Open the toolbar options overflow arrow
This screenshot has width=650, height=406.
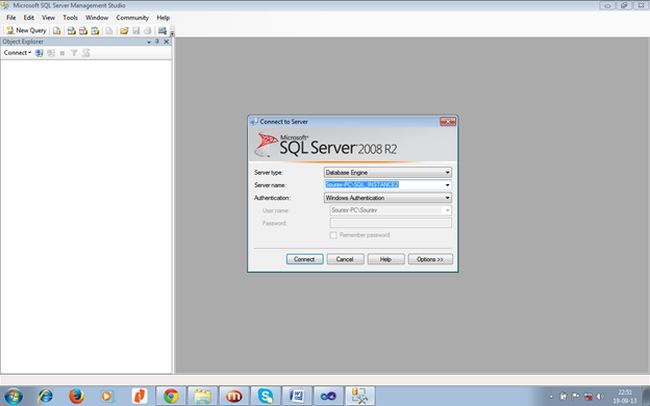point(172,32)
